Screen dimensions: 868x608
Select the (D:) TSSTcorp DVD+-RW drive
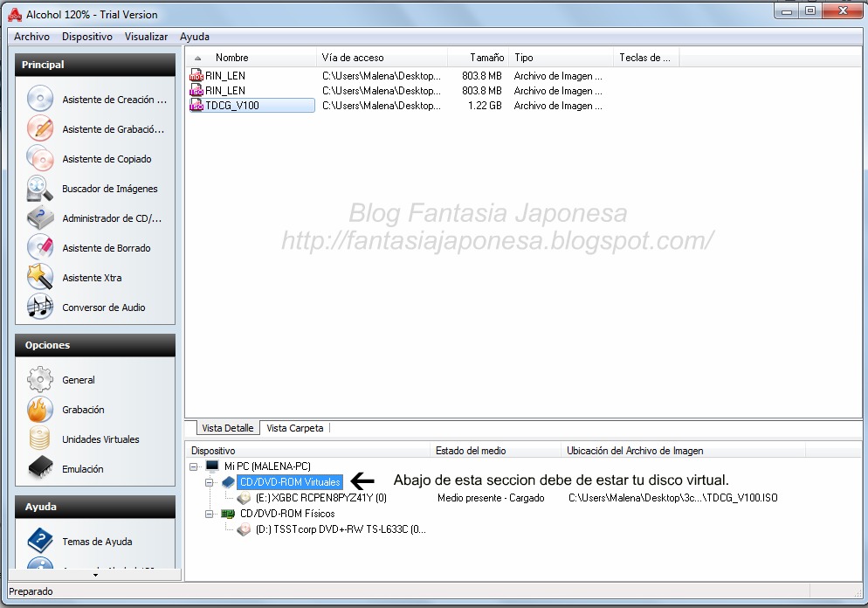341,529
